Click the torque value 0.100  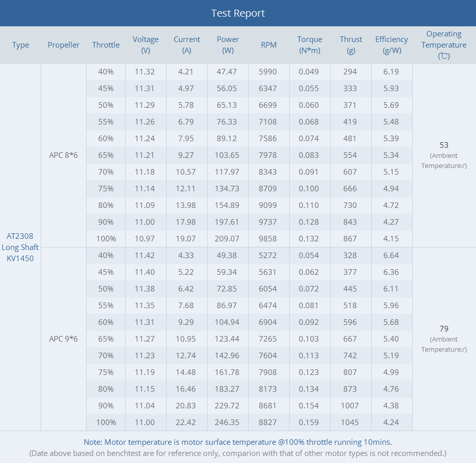pos(309,188)
